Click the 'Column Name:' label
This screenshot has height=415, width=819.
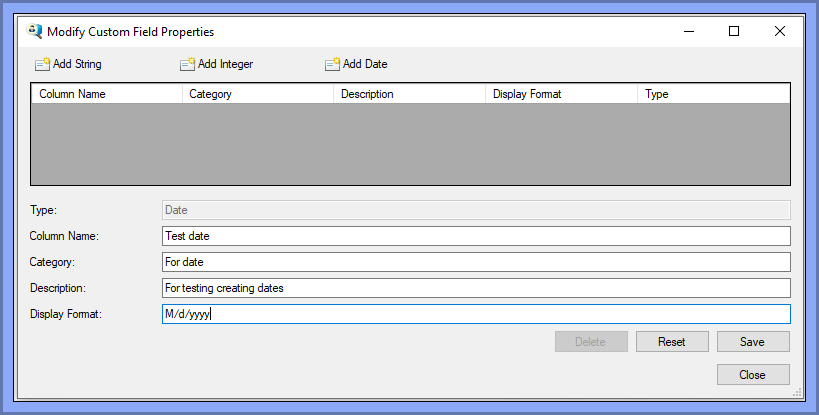pyautogui.click(x=64, y=236)
